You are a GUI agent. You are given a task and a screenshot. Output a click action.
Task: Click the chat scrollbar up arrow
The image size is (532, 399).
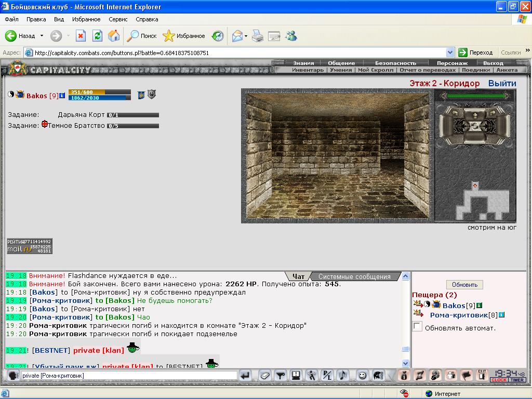pos(405,276)
